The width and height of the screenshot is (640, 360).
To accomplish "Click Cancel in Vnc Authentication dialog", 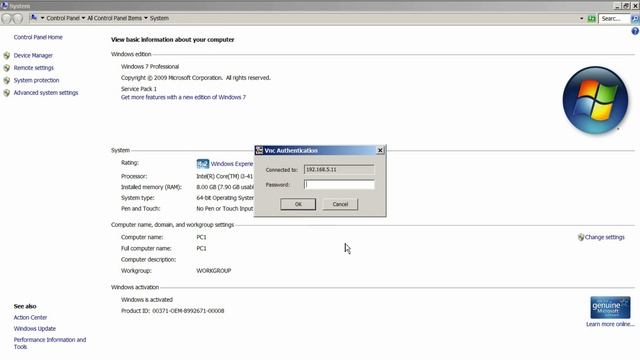I will 340,204.
